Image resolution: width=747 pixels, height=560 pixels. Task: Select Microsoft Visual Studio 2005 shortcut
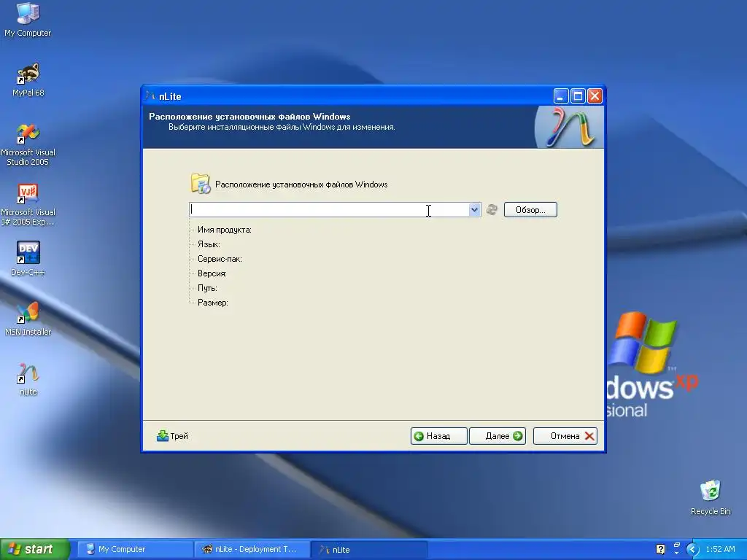(28, 145)
